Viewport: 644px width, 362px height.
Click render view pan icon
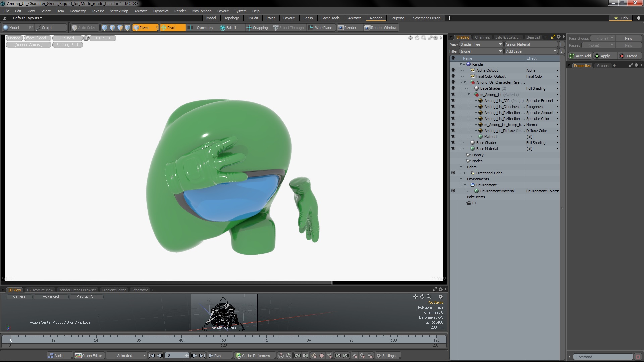point(410,38)
